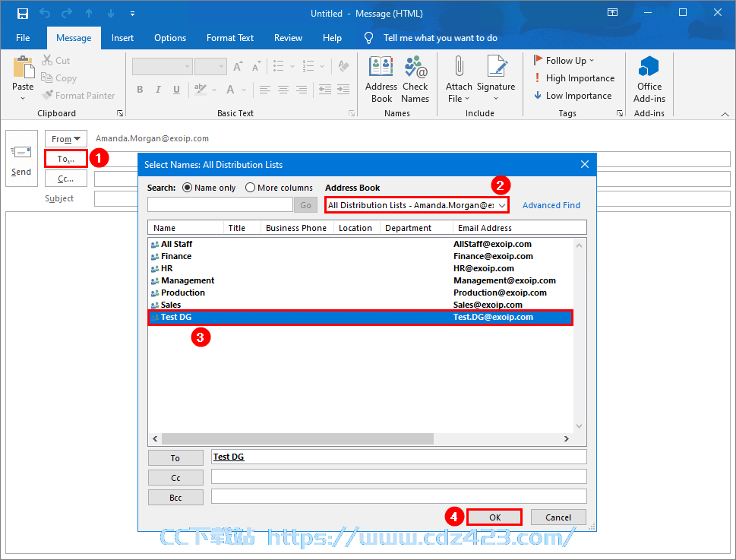Click the Font Color button
Viewport: 736px width, 560px height.
pos(230,89)
